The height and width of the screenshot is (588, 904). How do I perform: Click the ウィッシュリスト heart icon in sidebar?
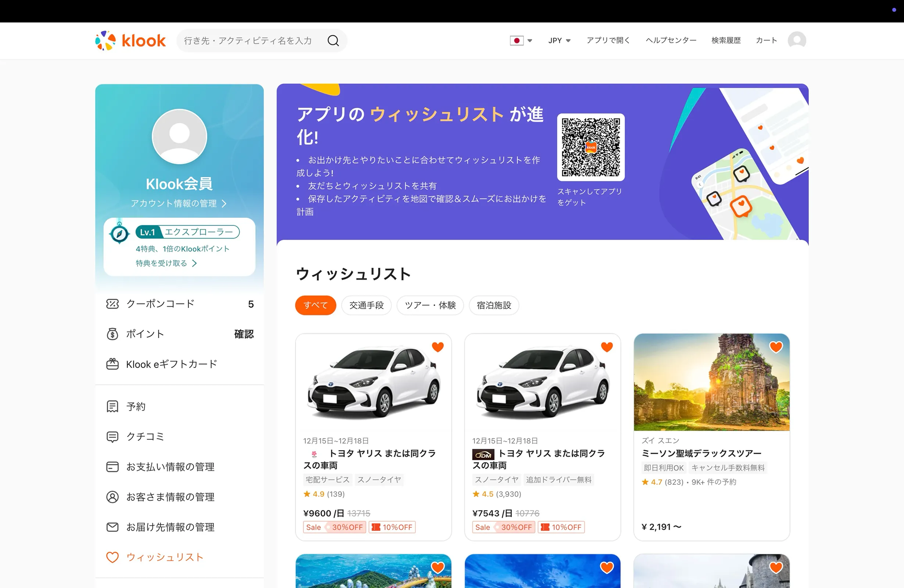point(112,557)
